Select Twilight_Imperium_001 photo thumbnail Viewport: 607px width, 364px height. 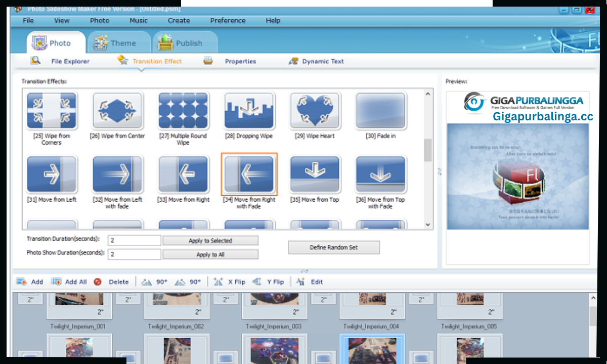pos(78,305)
